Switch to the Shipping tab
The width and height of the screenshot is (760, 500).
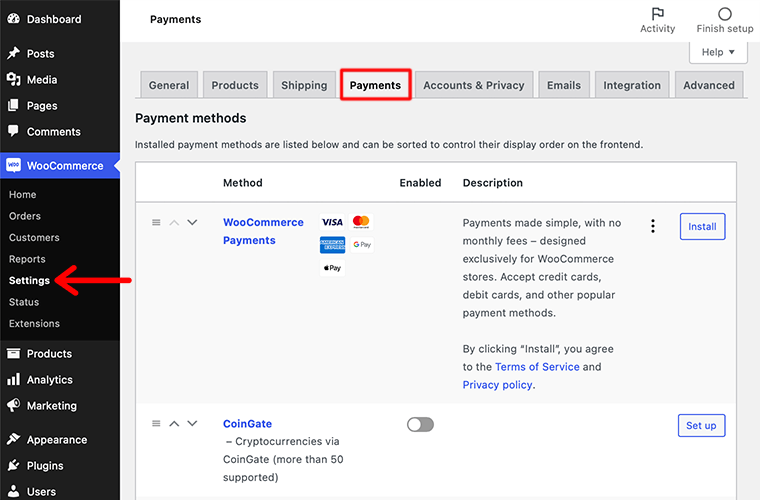pos(304,85)
